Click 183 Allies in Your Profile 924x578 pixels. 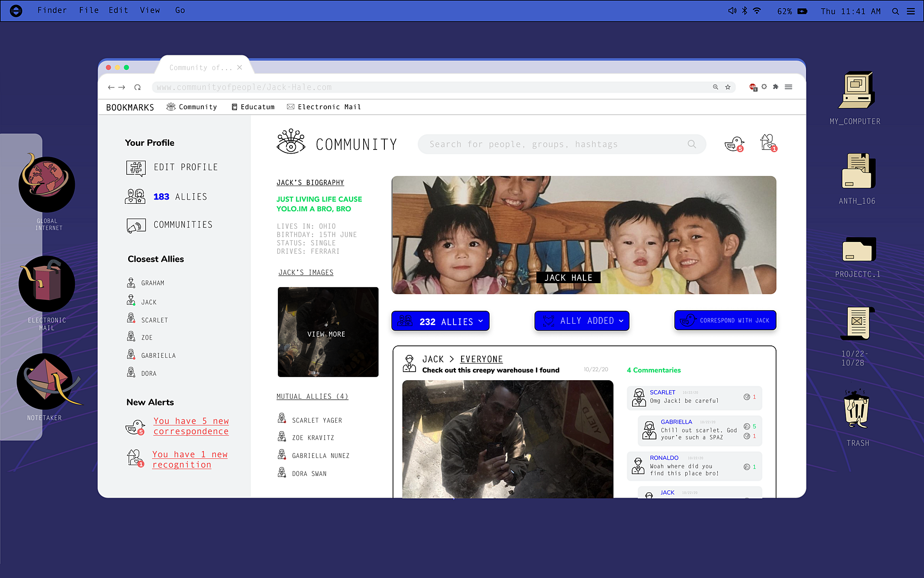point(166,197)
